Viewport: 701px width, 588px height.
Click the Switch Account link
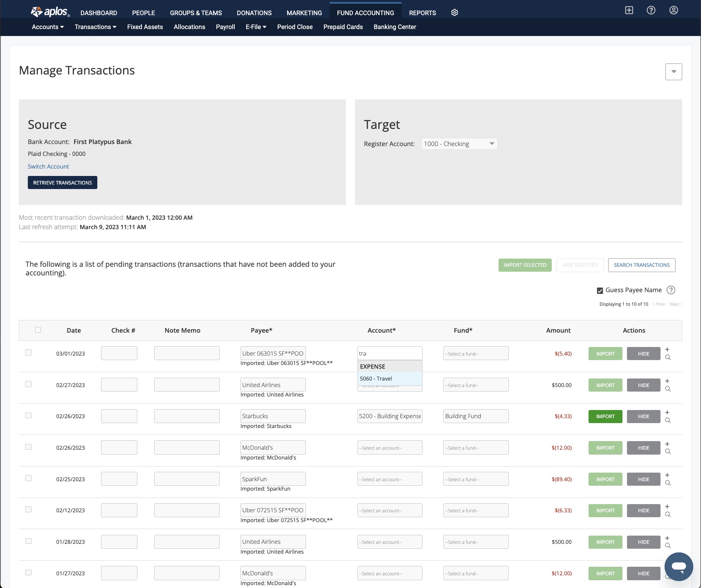point(48,167)
